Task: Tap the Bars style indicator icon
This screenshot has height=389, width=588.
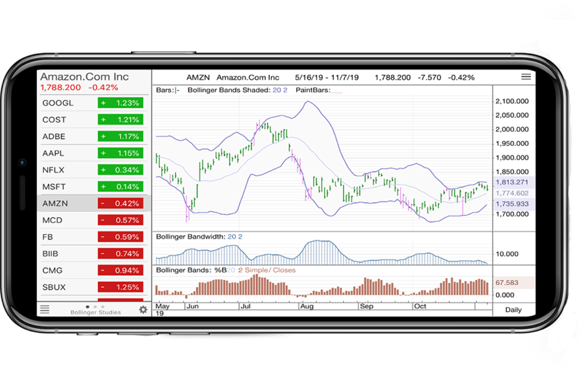Action: click(177, 90)
